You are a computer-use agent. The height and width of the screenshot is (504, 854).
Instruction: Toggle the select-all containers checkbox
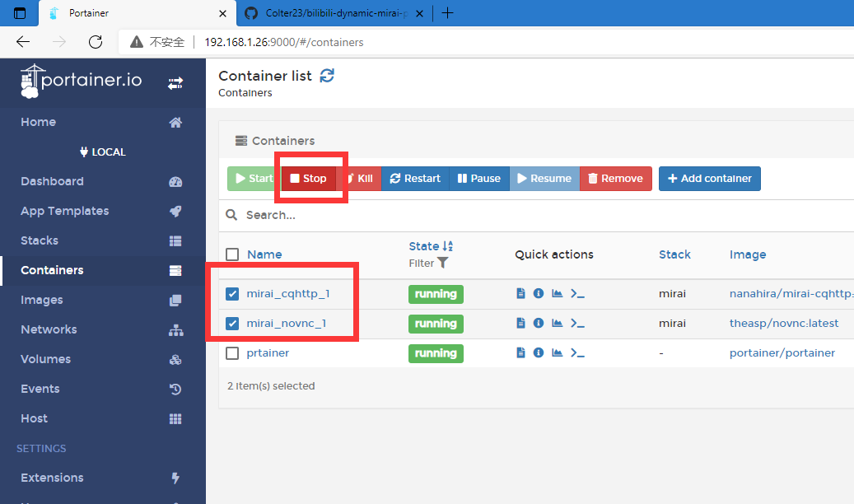pos(232,254)
